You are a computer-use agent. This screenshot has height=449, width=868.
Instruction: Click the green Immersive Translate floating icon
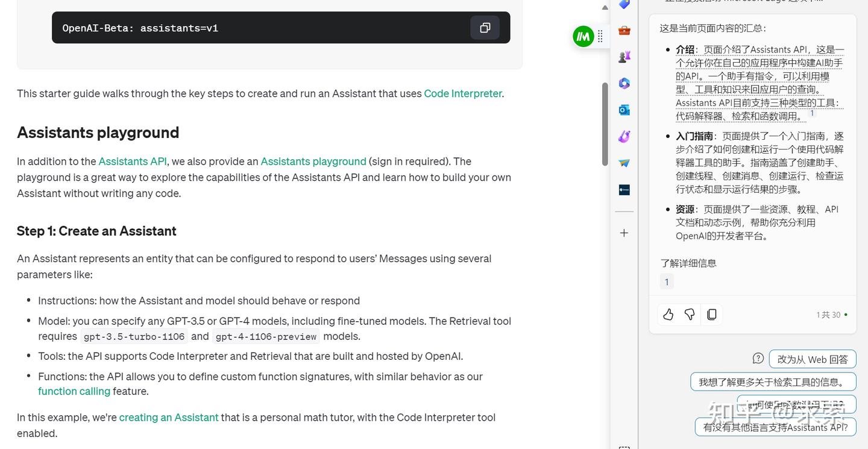pos(583,37)
